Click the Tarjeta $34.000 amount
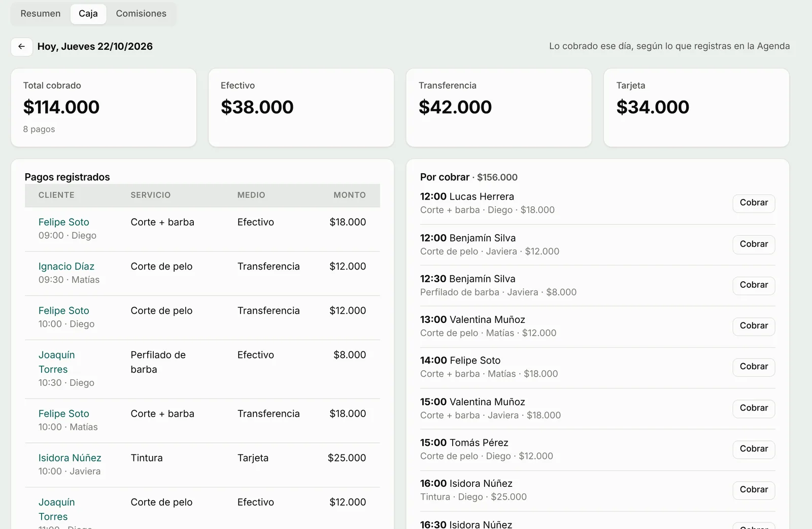 [x=653, y=107]
